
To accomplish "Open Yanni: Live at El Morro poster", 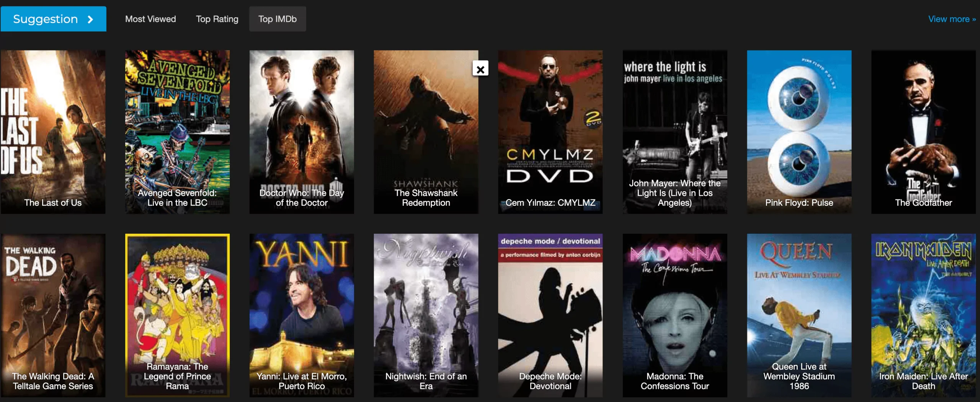I will pyautogui.click(x=302, y=316).
